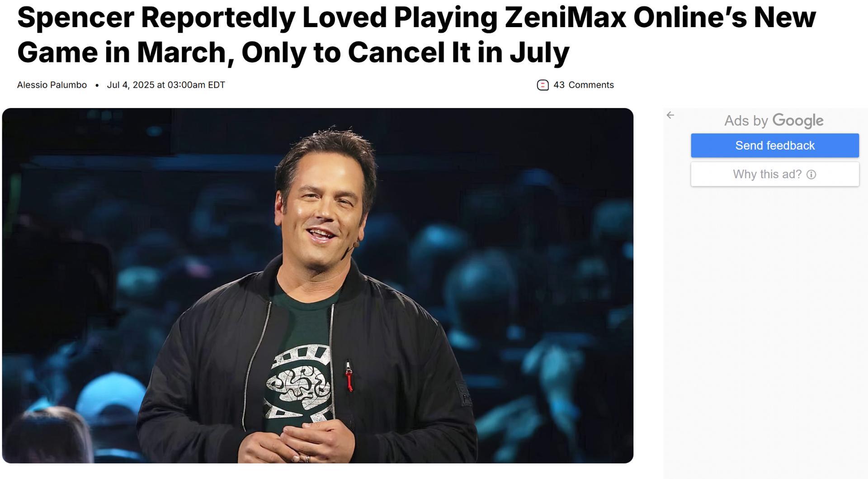Click the info icon beside Why this ad?
Screen dimensions: 868x479
pos(811,175)
